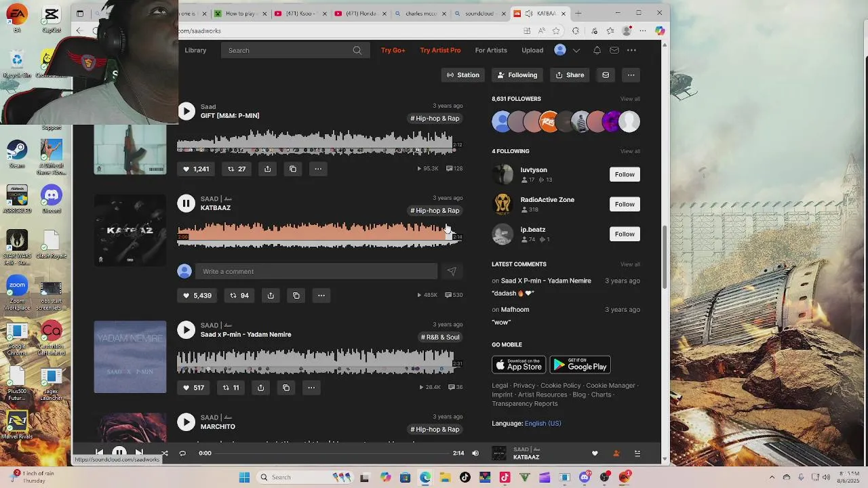Open the Google Play badge

tap(580, 365)
